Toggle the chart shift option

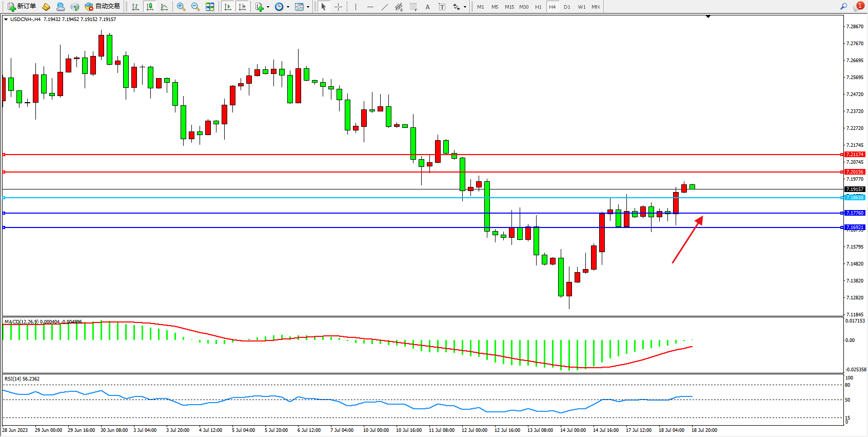pos(243,7)
